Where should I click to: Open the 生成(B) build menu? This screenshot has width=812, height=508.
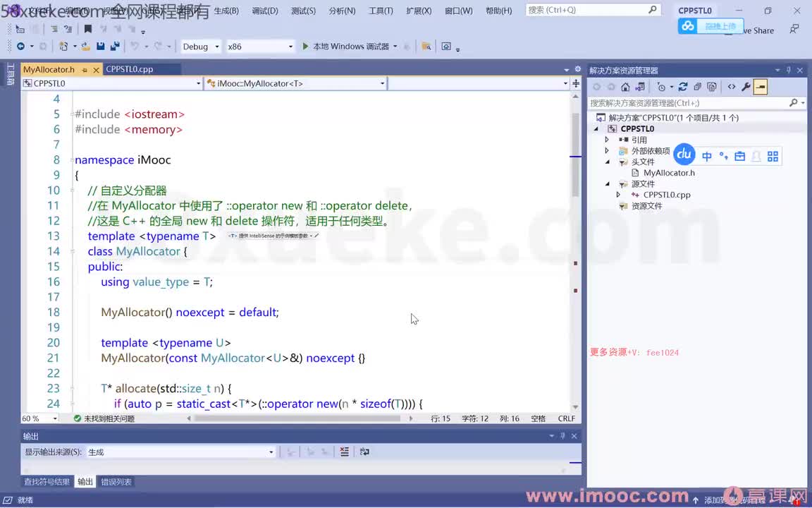point(226,11)
